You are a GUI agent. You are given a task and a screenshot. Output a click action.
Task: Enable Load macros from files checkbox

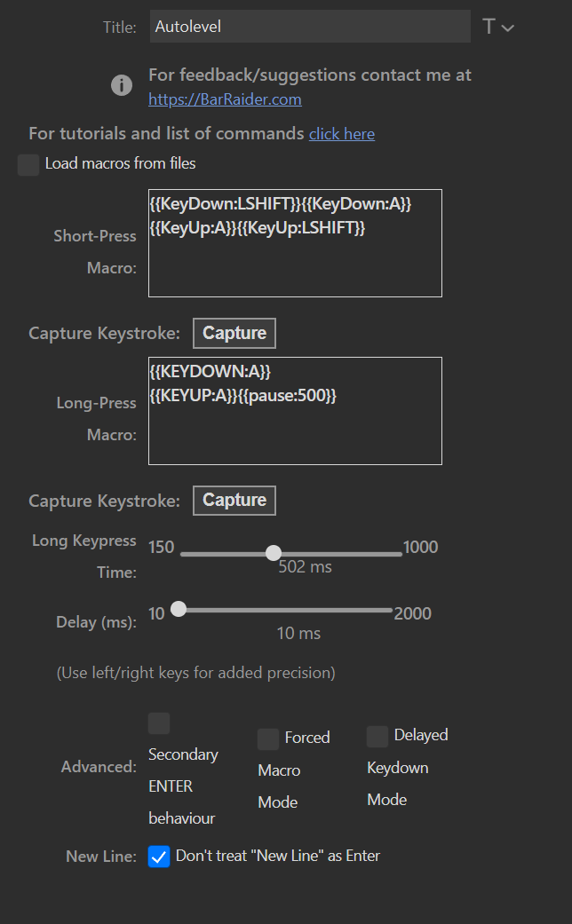click(28, 165)
